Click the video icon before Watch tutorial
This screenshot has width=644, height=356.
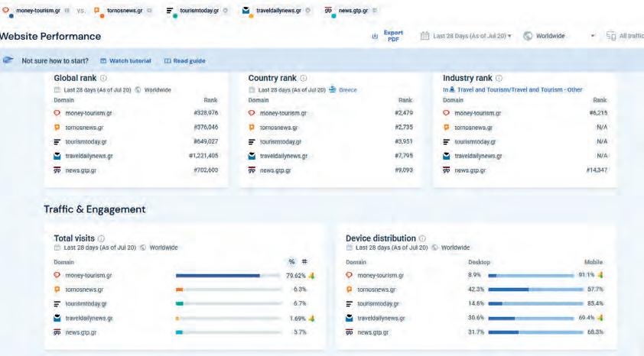tap(103, 60)
